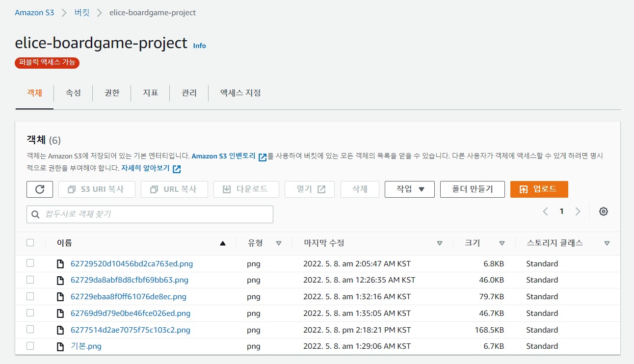
Task: Click the 접두사로 객체 찾기 search field
Action: [150, 214]
